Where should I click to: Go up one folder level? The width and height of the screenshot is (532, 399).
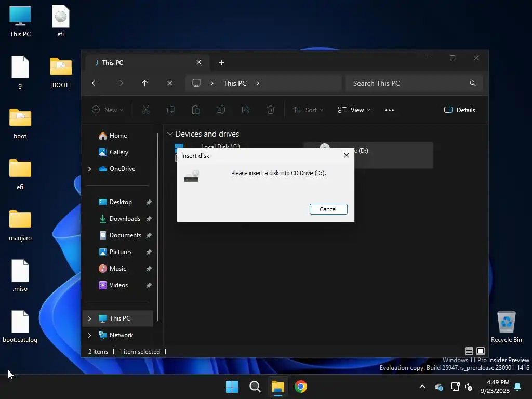click(144, 83)
